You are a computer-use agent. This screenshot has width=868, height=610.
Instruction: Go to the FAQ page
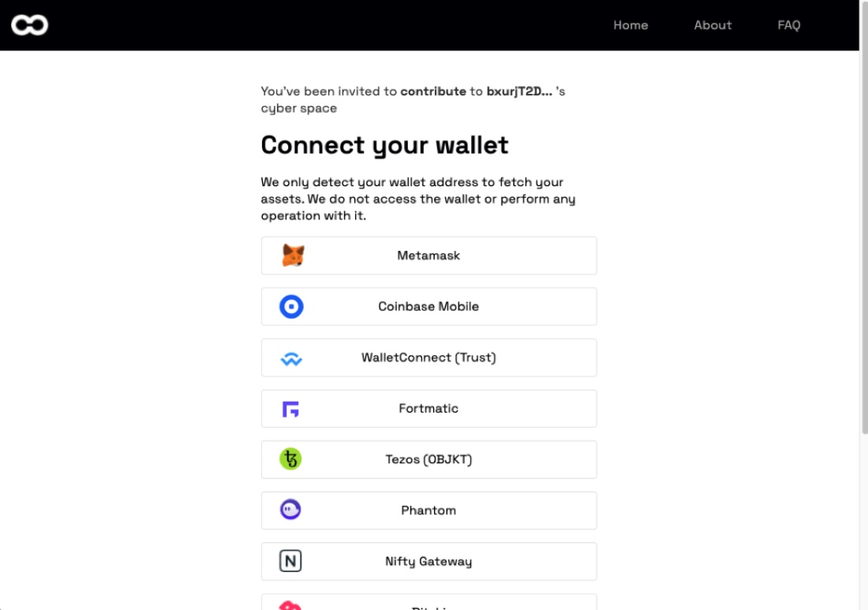tap(789, 25)
